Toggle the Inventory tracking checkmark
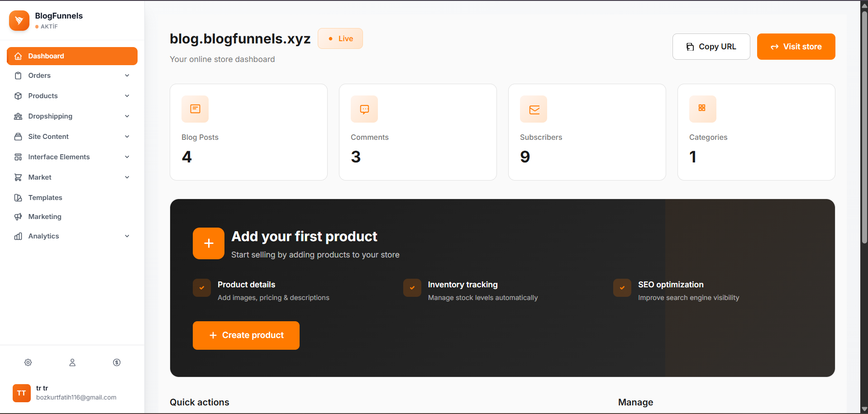The height and width of the screenshot is (414, 868). click(412, 288)
